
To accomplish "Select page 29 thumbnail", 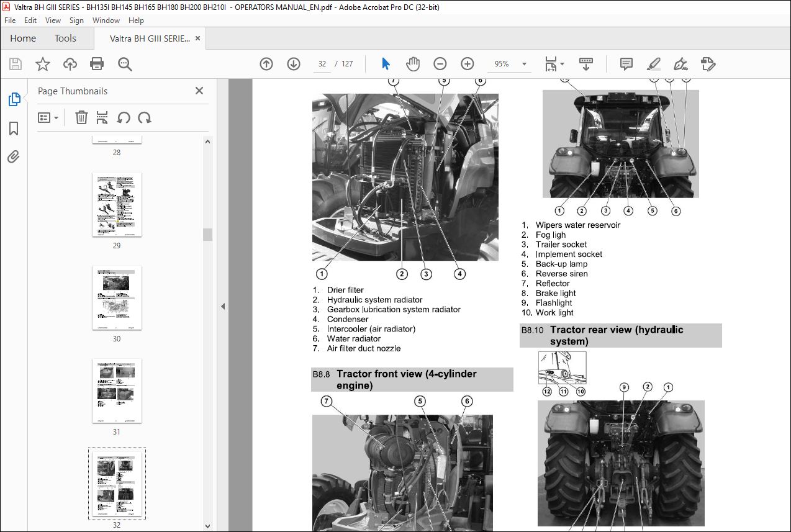I will 117,204.
